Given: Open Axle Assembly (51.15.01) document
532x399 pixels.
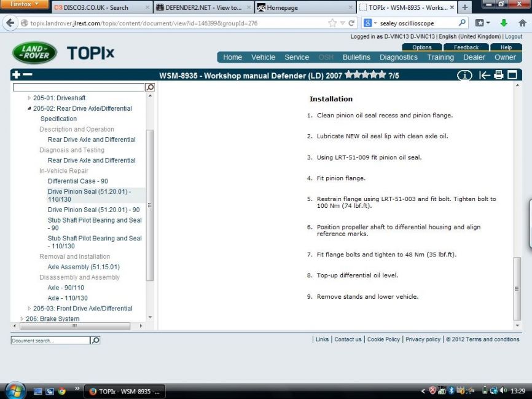Looking at the screenshot, I should pyautogui.click(x=84, y=267).
